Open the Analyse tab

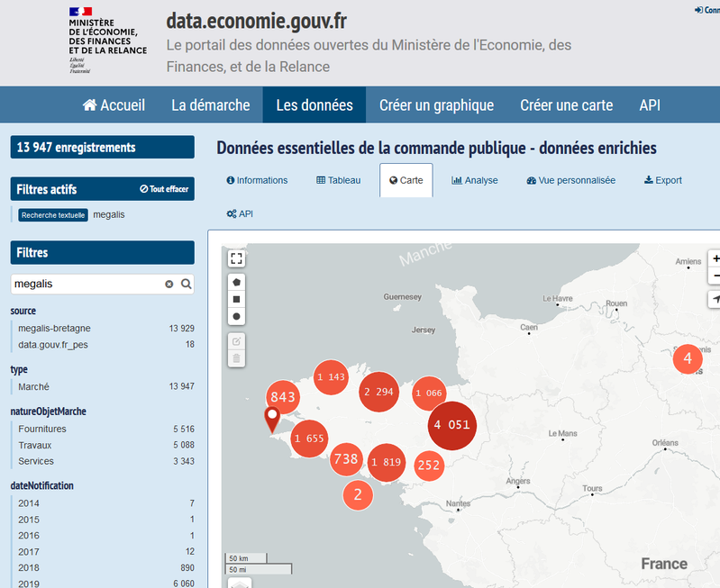click(x=475, y=180)
